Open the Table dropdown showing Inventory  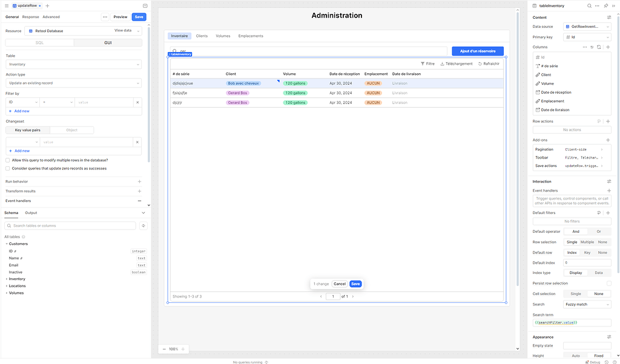pos(73,64)
